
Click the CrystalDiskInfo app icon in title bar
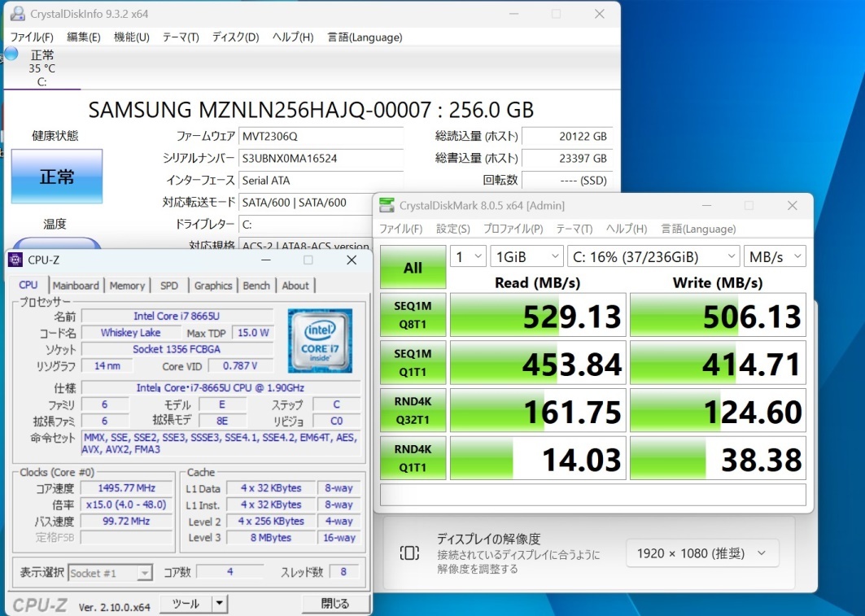pos(16,14)
